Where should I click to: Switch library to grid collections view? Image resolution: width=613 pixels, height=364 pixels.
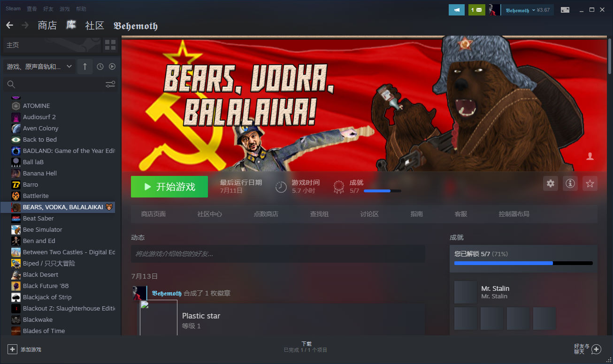pos(110,45)
